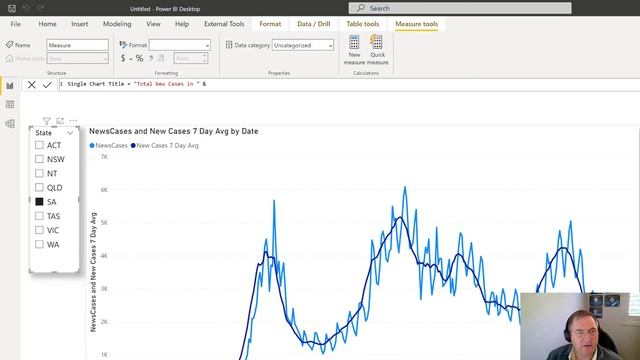Image resolution: width=640 pixels, height=360 pixels.
Task: Click the y-axis title label
Action: [x=93, y=272]
